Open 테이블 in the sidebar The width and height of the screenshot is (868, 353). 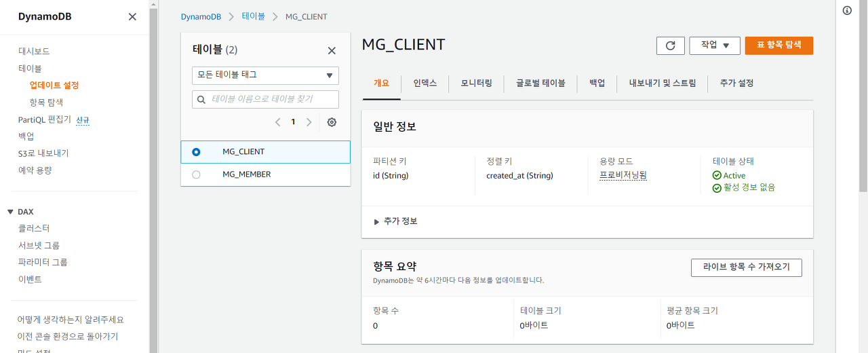coord(30,69)
